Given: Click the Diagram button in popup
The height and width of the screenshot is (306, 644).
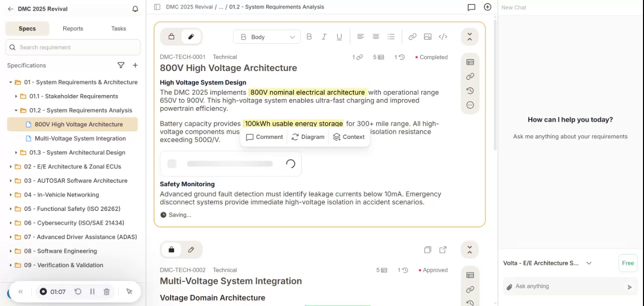Looking at the screenshot, I should (307, 137).
